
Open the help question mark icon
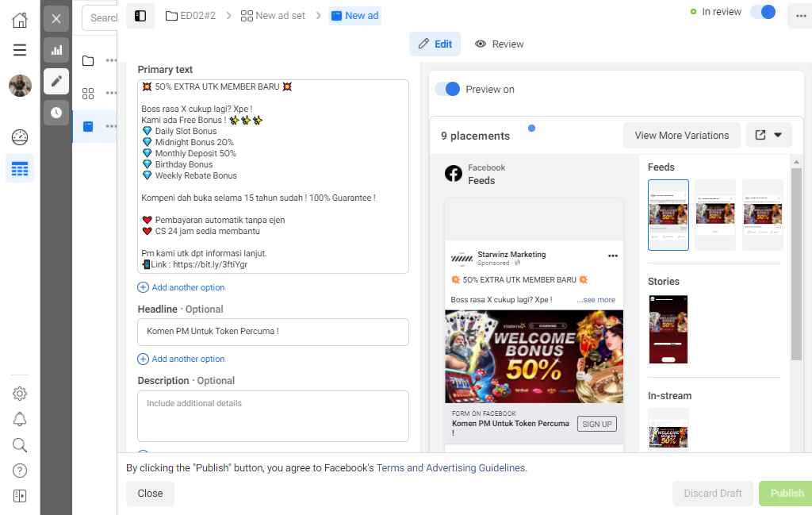pyautogui.click(x=20, y=471)
